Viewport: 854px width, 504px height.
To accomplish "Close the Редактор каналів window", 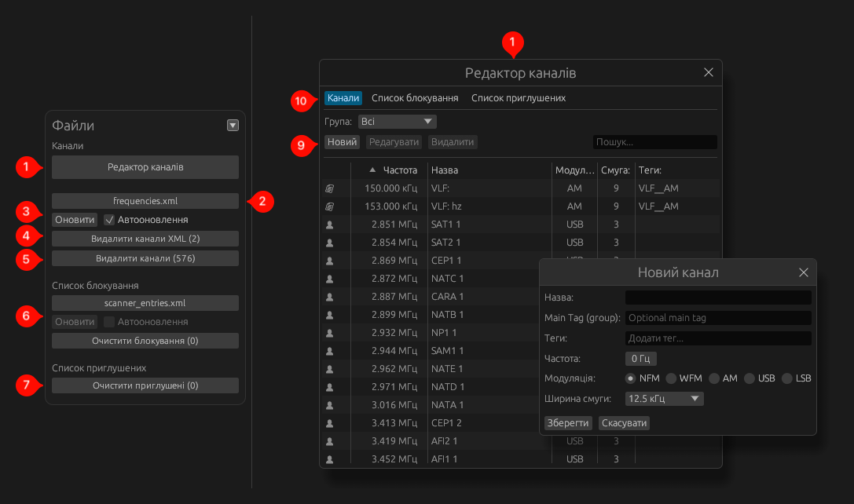I will point(708,72).
